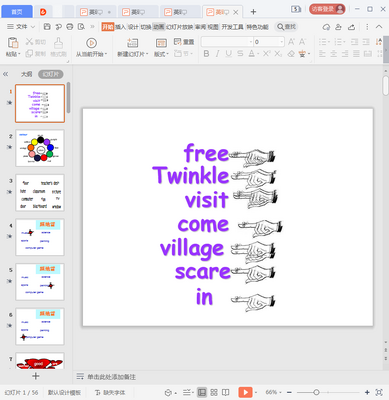
Task: Click the Print icon in quick toolbar
Action: point(70,27)
